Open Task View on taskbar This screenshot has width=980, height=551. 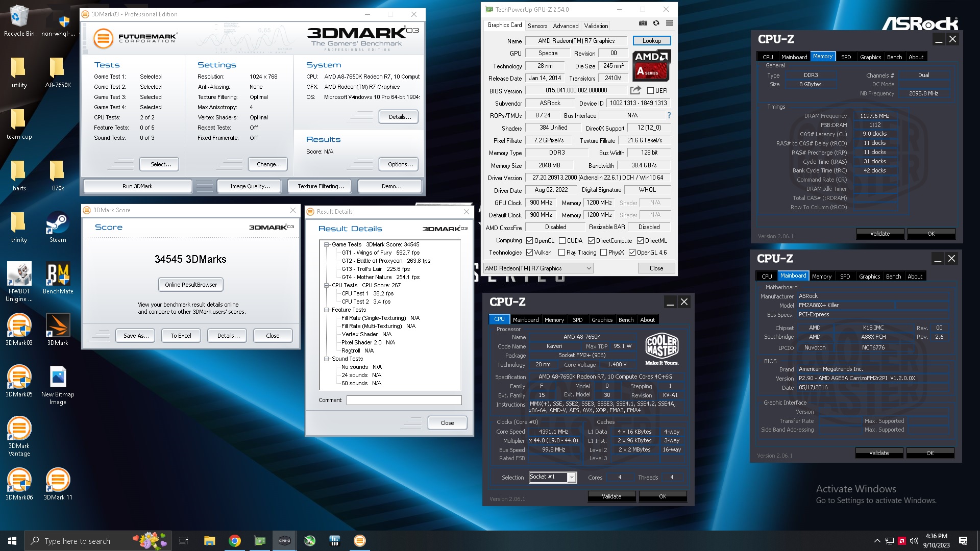[184, 541]
